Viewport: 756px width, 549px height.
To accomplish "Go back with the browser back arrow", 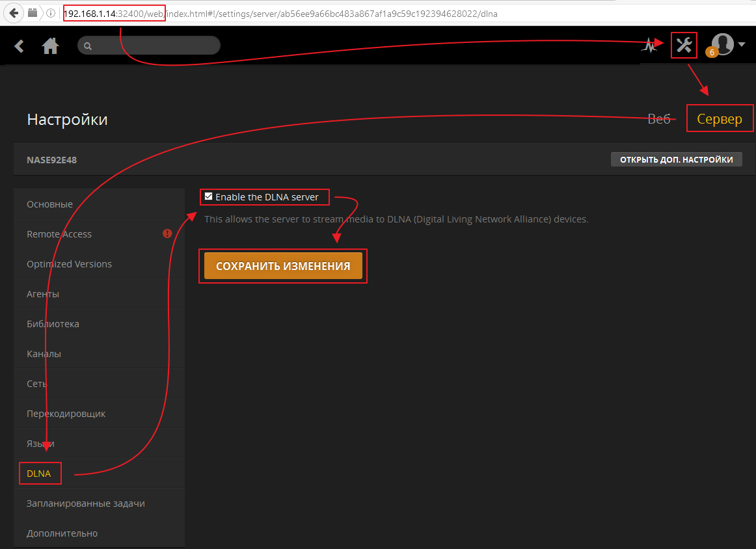I will pyautogui.click(x=14, y=13).
